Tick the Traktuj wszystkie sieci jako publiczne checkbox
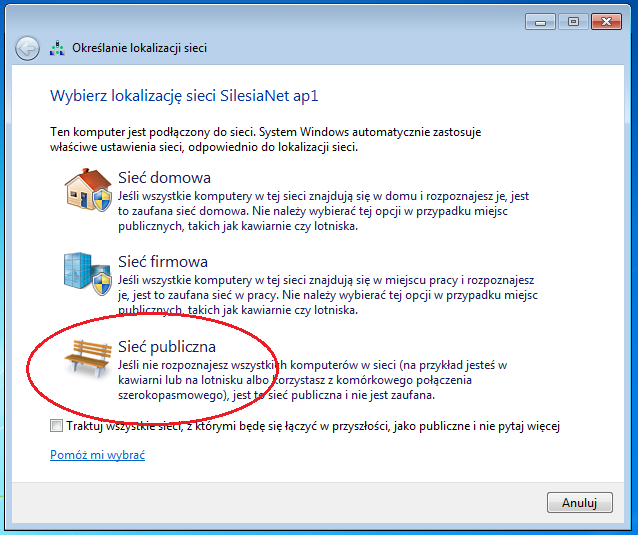 56,426
